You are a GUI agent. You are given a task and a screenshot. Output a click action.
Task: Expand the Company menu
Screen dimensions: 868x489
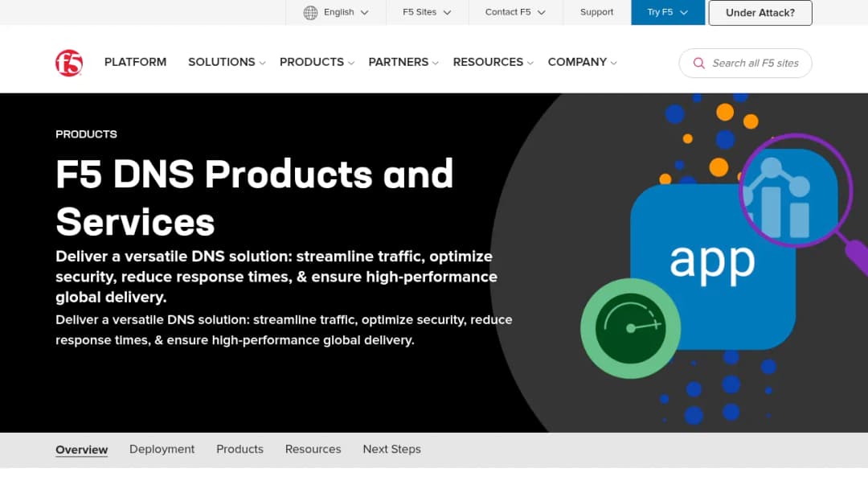582,62
